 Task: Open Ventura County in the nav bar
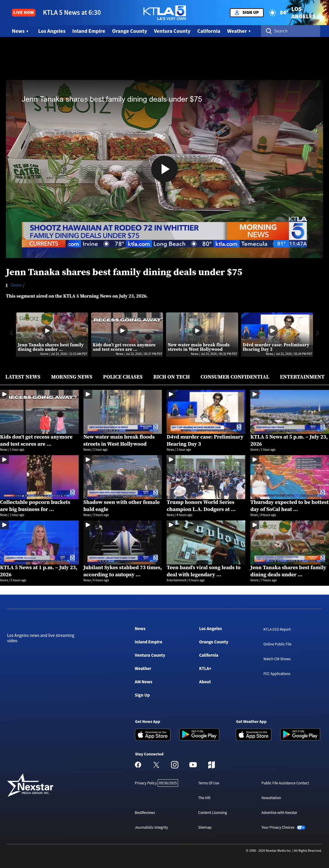[172, 31]
